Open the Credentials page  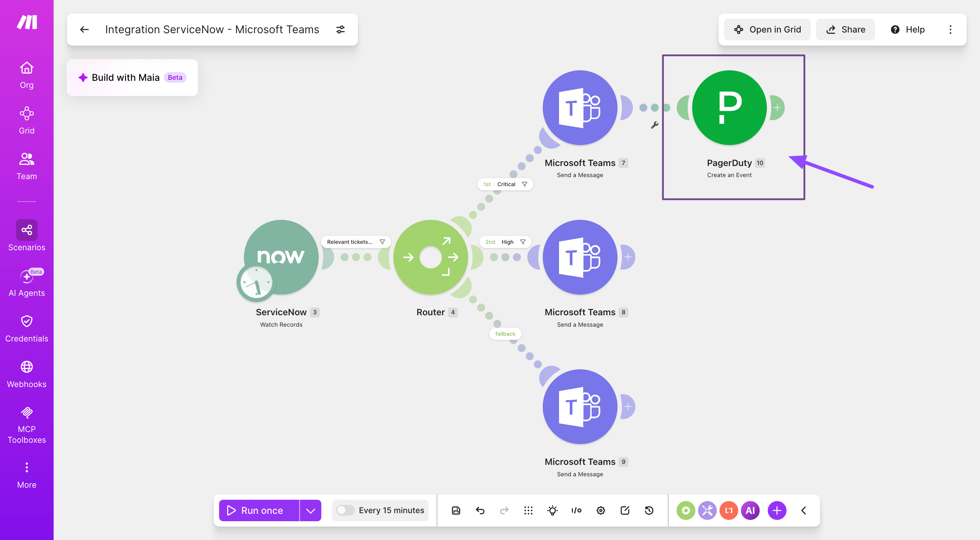26,329
